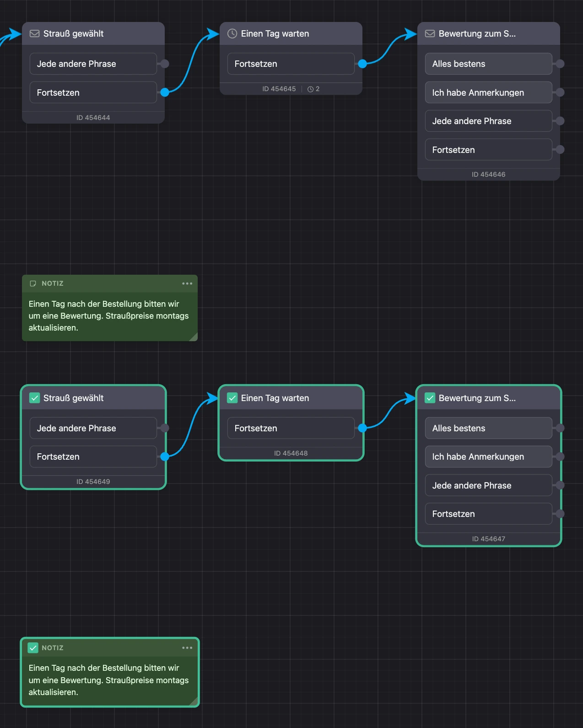The width and height of the screenshot is (583, 728).
Task: Open three-dot menu of the unselected NOTIZ
Action: click(x=187, y=283)
